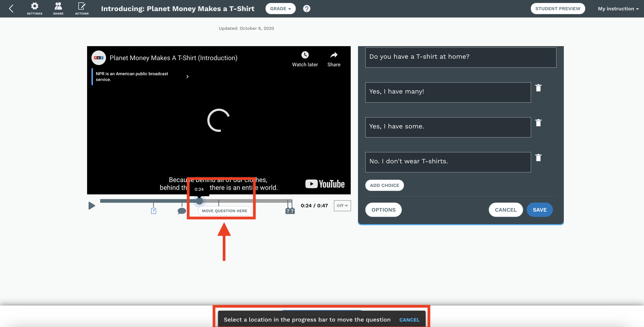Screen dimensions: 644x327
Task: Select the comment bubble marker on timeline
Action: [x=182, y=211]
